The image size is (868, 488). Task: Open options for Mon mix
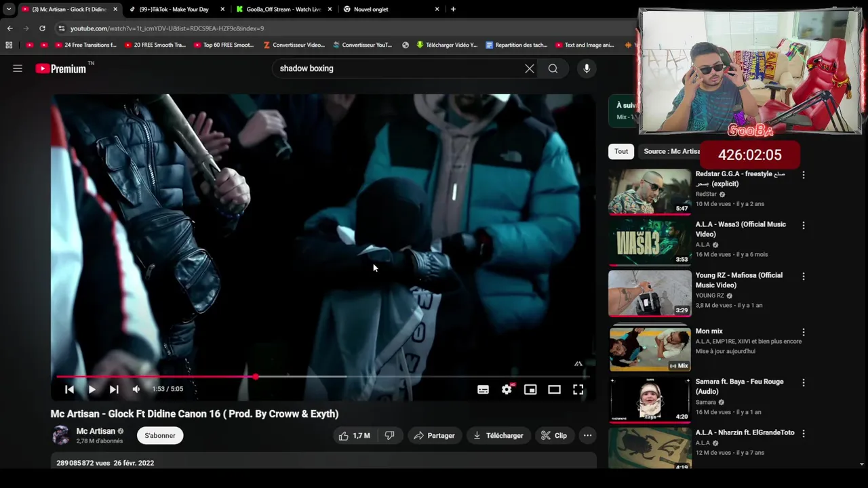[804, 332]
